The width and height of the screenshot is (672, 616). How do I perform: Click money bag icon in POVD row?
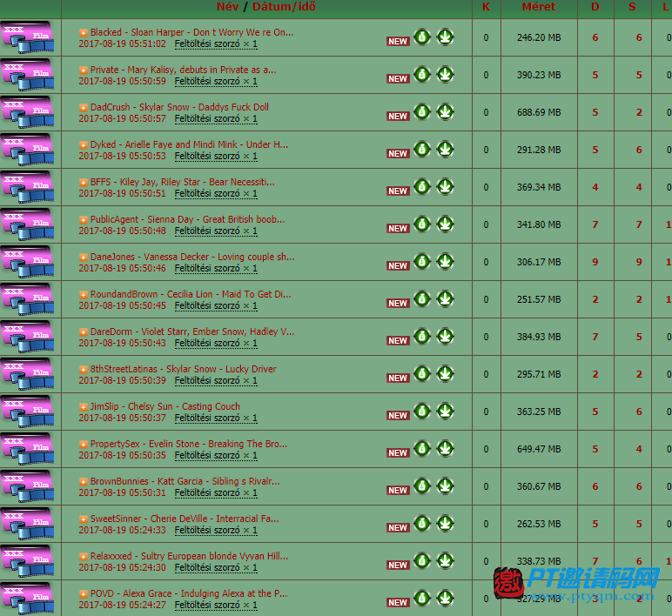click(x=422, y=598)
